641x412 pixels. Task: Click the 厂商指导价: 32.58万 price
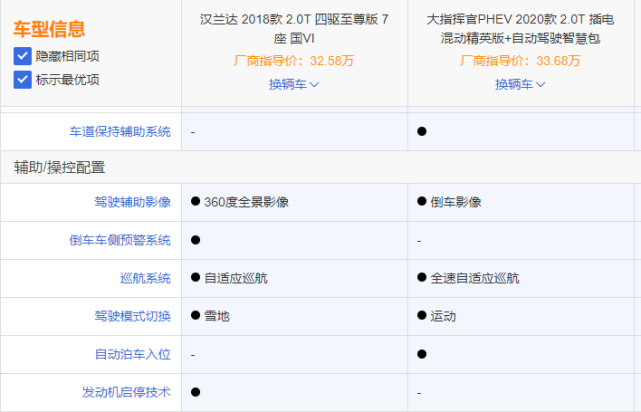(294, 61)
